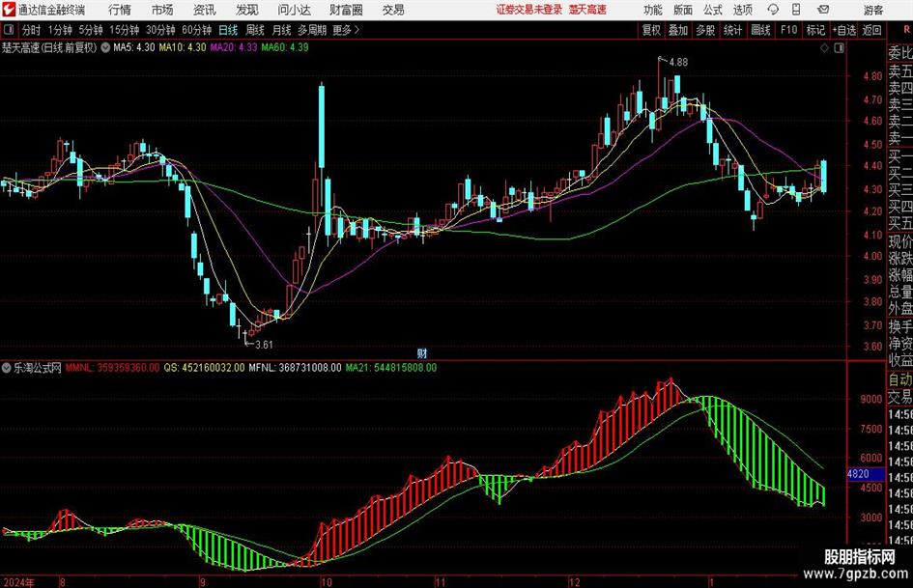
Task: Open the 公式 menu
Action: (713, 10)
